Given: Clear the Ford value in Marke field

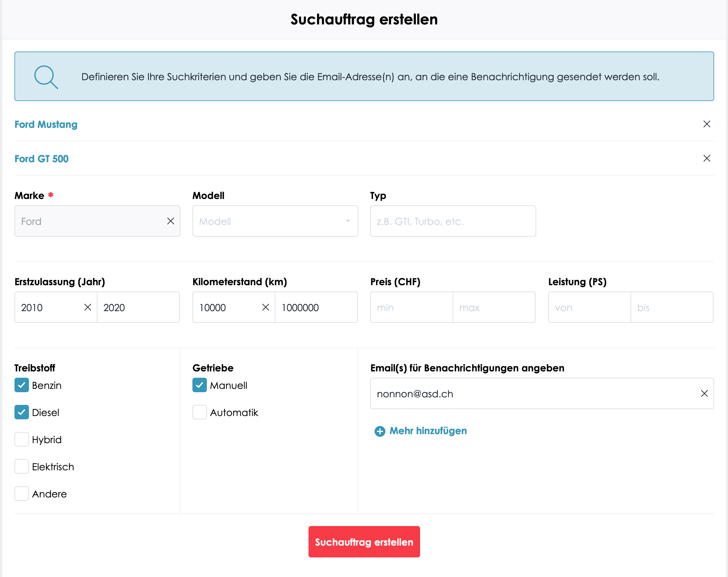Looking at the screenshot, I should pyautogui.click(x=170, y=221).
